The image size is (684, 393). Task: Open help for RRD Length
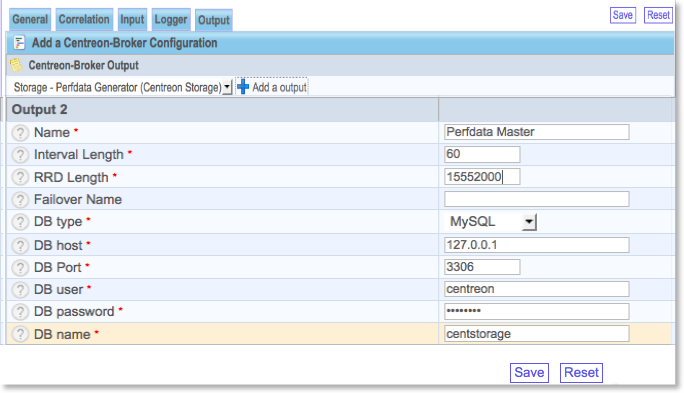(x=20, y=177)
